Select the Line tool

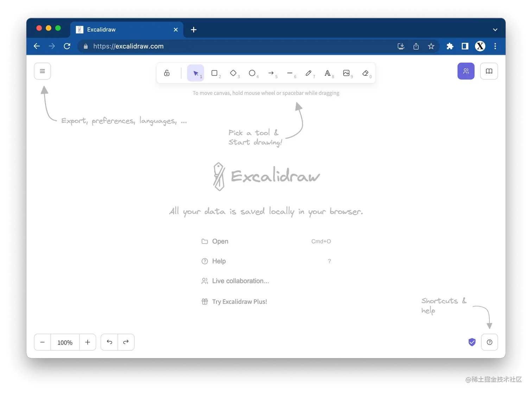(290, 73)
